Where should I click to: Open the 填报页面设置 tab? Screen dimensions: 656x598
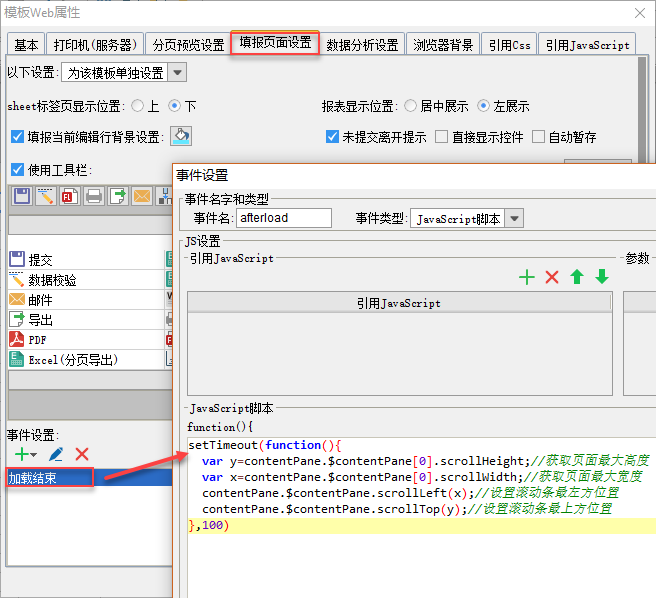click(x=275, y=42)
